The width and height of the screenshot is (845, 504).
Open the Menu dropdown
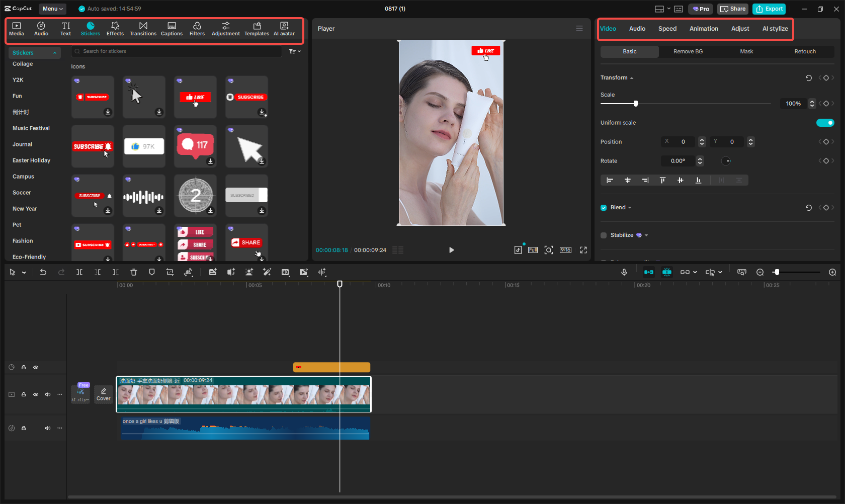[52, 9]
